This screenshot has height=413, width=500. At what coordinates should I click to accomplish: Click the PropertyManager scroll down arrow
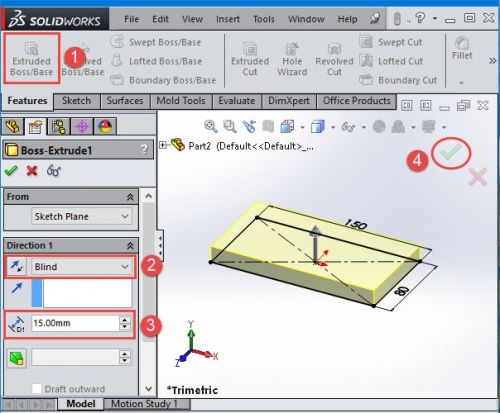pos(148,389)
